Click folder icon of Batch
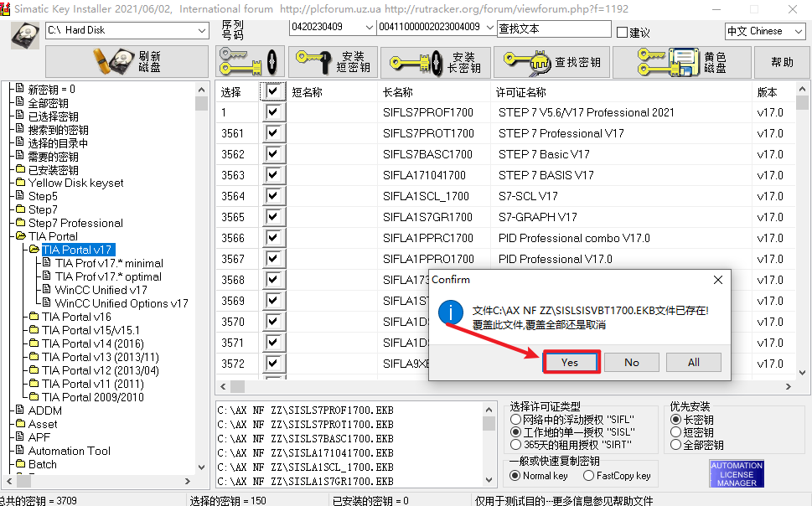Viewport: 812px width, 506px height. click(20, 463)
